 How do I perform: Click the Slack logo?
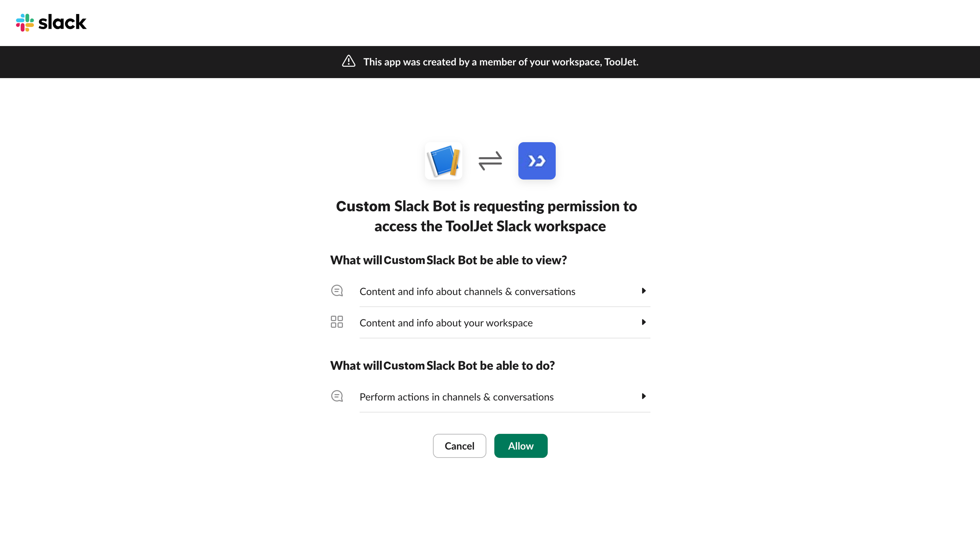(x=51, y=22)
